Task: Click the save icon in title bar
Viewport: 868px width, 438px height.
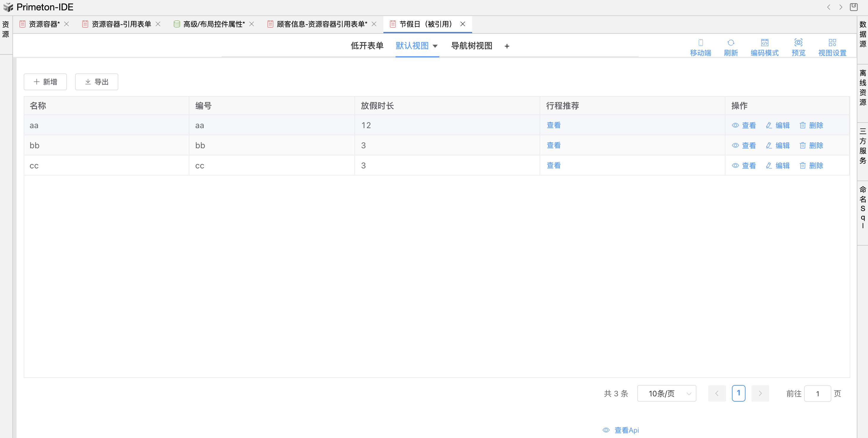Action: click(x=854, y=7)
